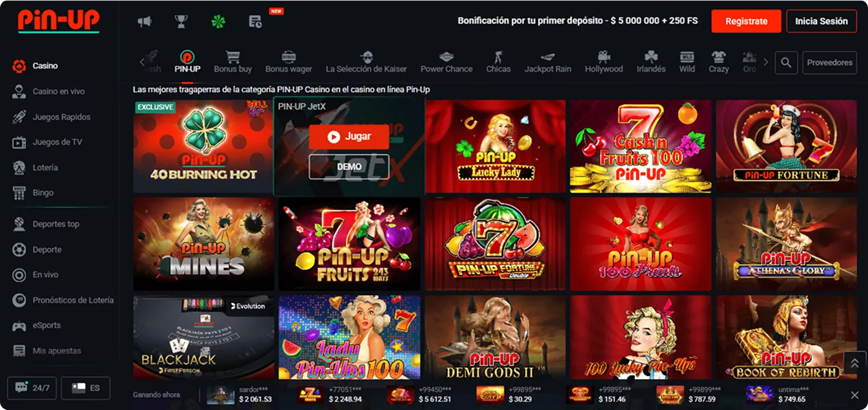Click Jugar on PIN-UP JetX
Image resolution: width=868 pixels, height=410 pixels.
pos(348,136)
